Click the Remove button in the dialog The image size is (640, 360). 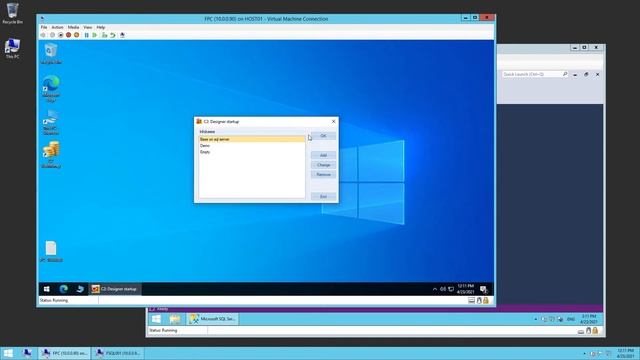pos(323,175)
